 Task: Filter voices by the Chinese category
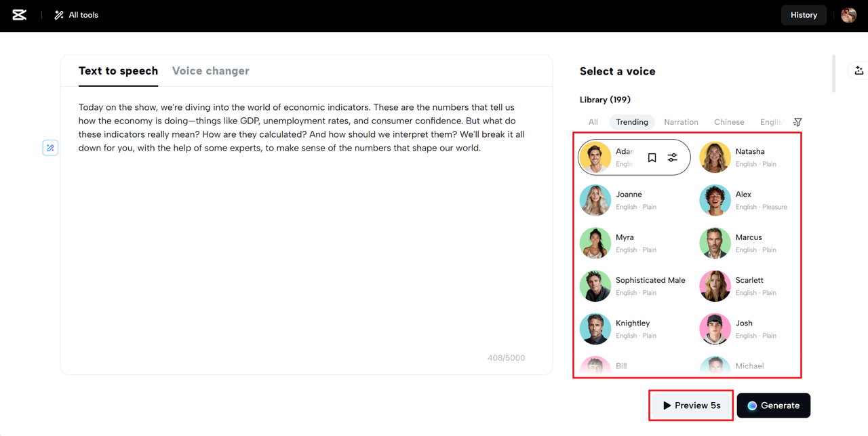pyautogui.click(x=729, y=122)
